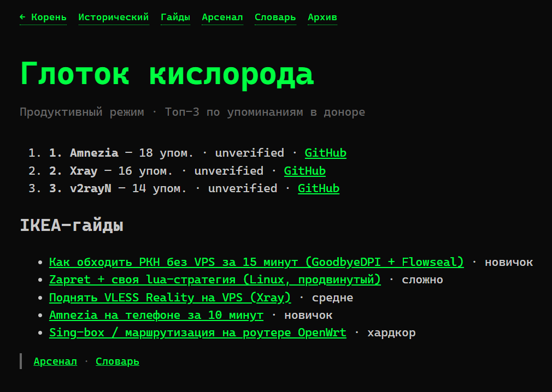This screenshot has width=552, height=392.
Task: Click 'новичок' next to the Amnezia phone guide
Action: coord(308,316)
